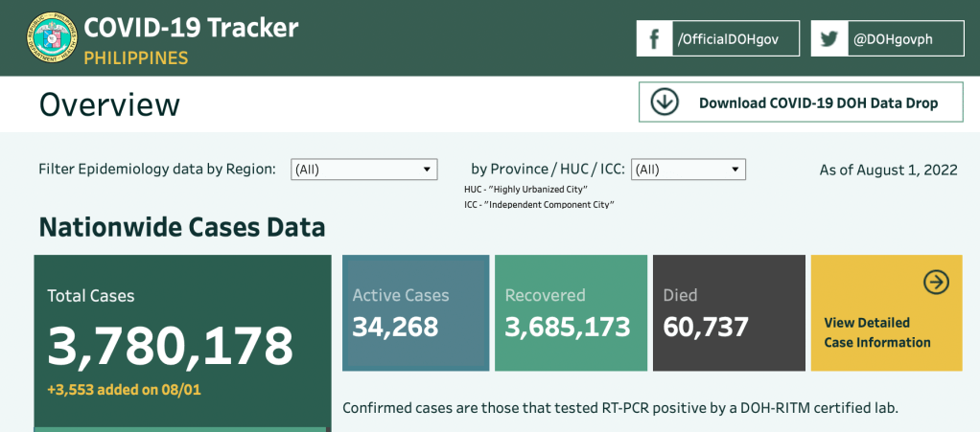The width and height of the screenshot is (980, 432).
Task: Click the Twitter bird icon
Action: pos(829,39)
